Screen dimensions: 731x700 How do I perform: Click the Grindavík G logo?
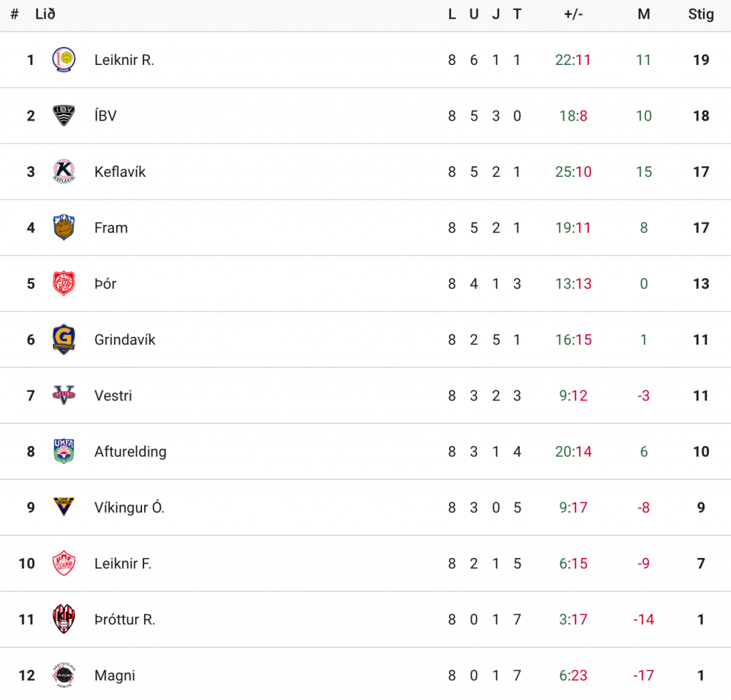64,339
